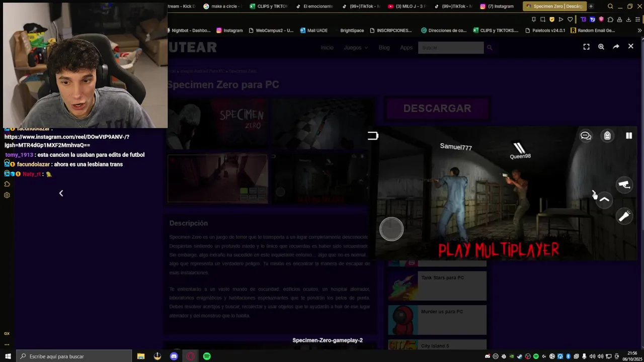644x362 pixels.
Task: Click the DESCARGAR download button
Action: coord(437,108)
